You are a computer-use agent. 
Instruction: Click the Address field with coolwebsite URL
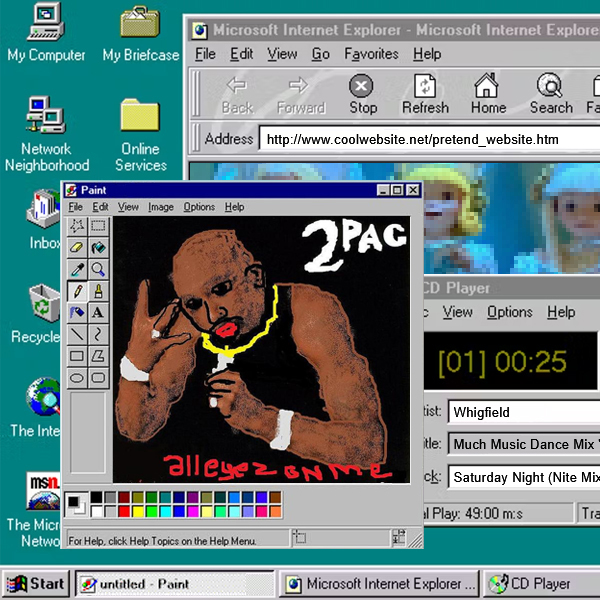pos(420,139)
